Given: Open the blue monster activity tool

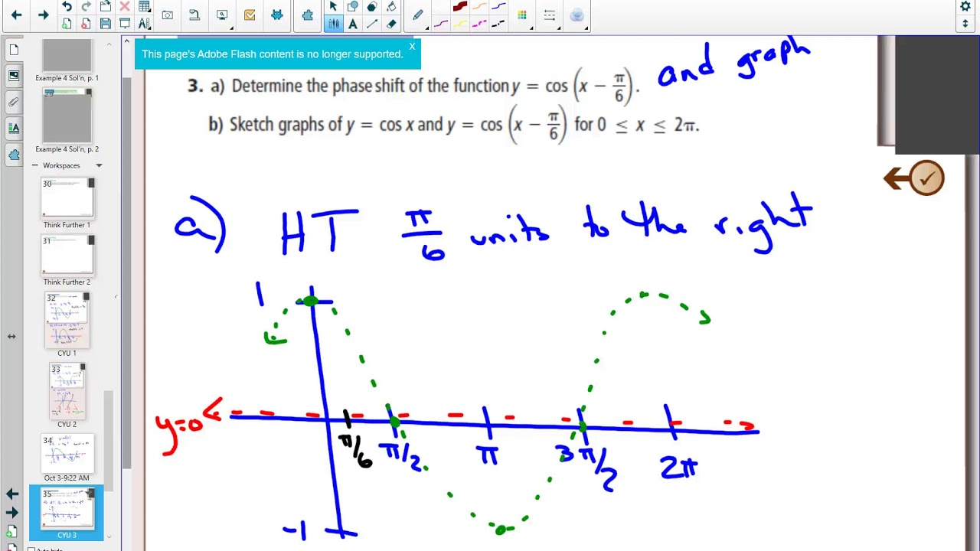Looking at the screenshot, I should coord(277,15).
